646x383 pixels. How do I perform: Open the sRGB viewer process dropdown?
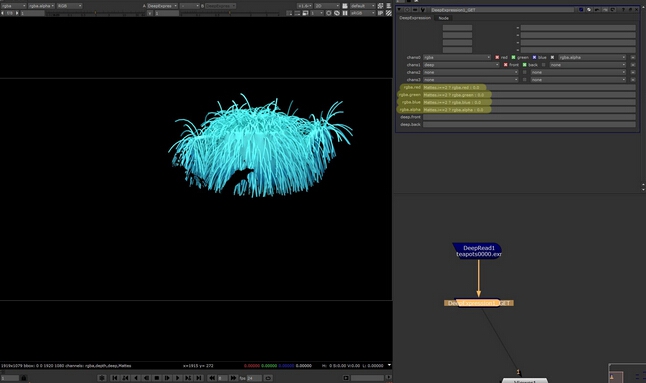tap(363, 13)
